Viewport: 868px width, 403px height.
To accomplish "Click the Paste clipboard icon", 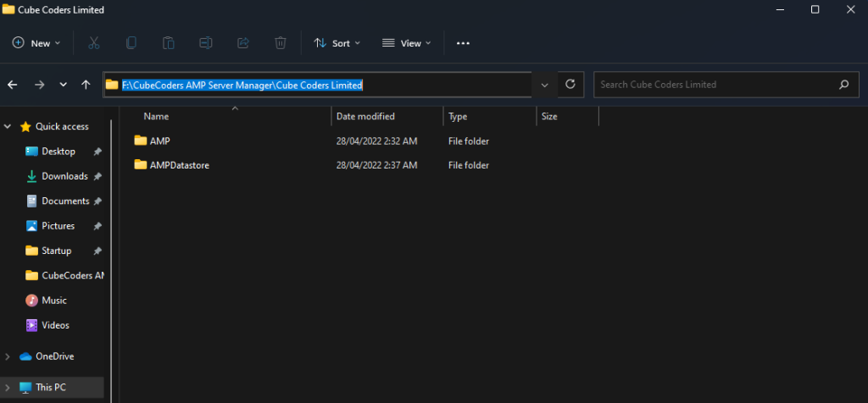I will 169,43.
